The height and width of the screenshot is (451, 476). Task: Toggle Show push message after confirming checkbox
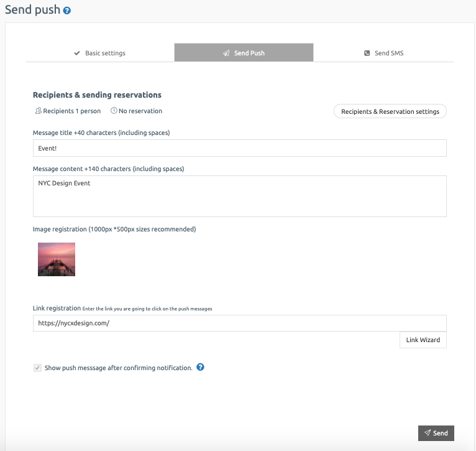click(x=38, y=368)
